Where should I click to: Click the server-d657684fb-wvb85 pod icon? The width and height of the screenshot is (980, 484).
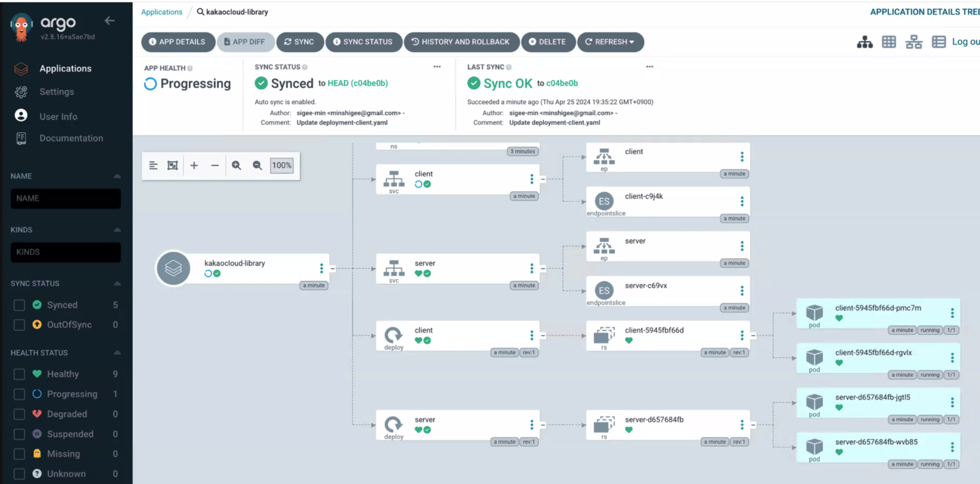(814, 447)
